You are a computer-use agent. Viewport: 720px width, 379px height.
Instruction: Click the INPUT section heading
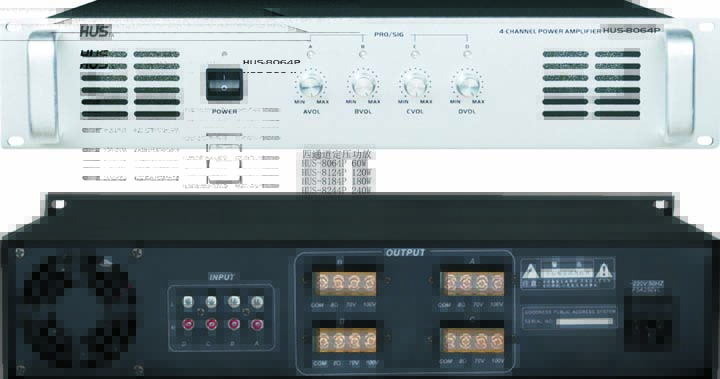[x=222, y=277]
